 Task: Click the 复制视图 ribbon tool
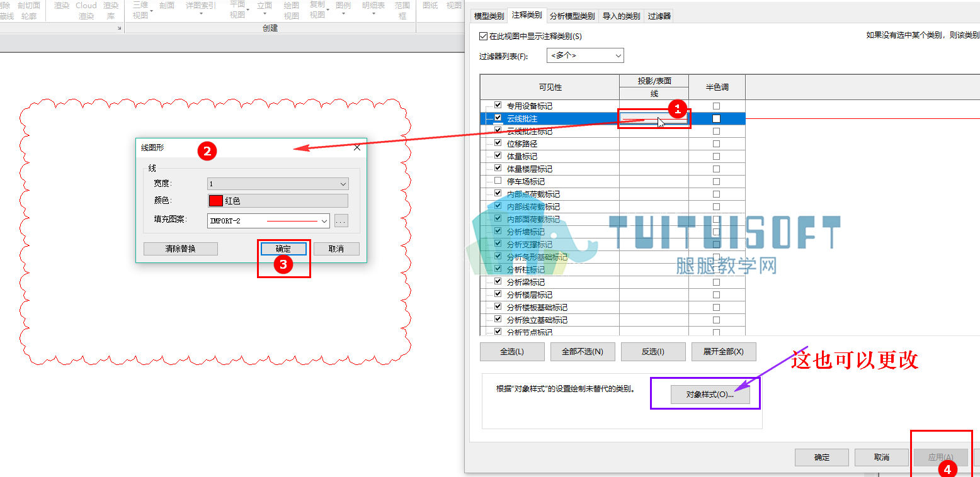317,10
